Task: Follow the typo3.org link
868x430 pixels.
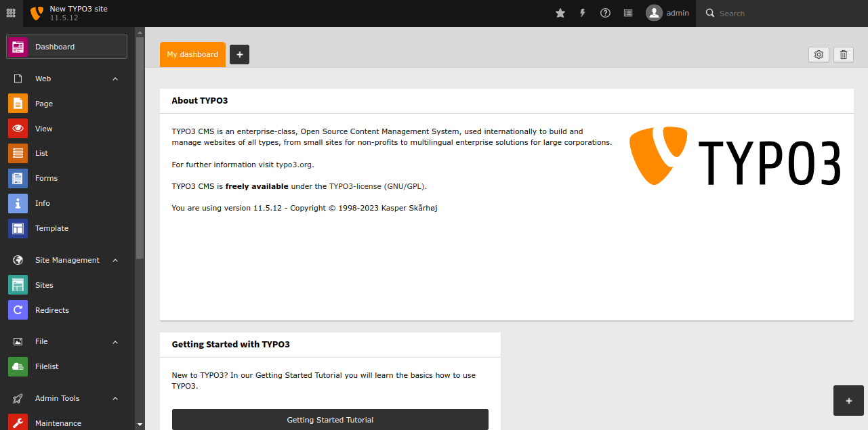Action: coord(294,165)
